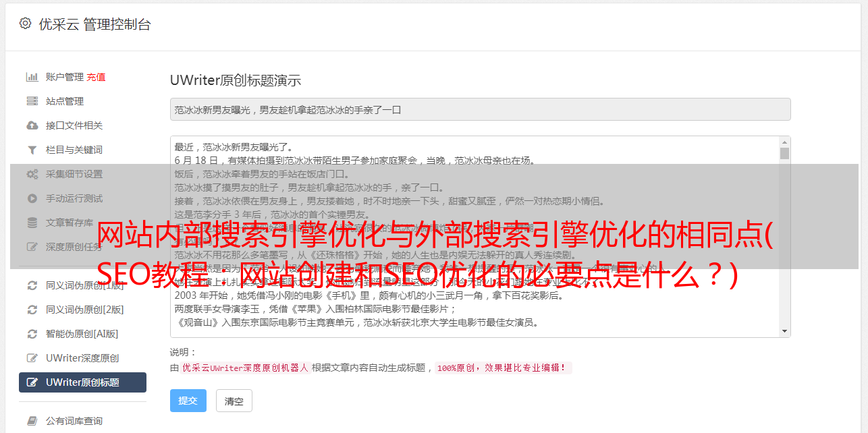This screenshot has width=868, height=433.
Task: Open 文章暂存库 database icon
Action: coord(32,223)
